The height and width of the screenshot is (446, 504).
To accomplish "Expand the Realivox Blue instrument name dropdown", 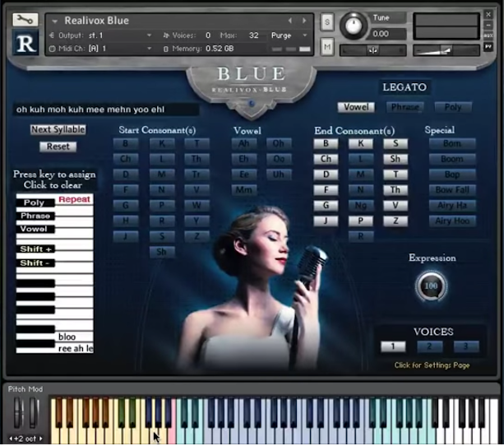I will [x=54, y=21].
